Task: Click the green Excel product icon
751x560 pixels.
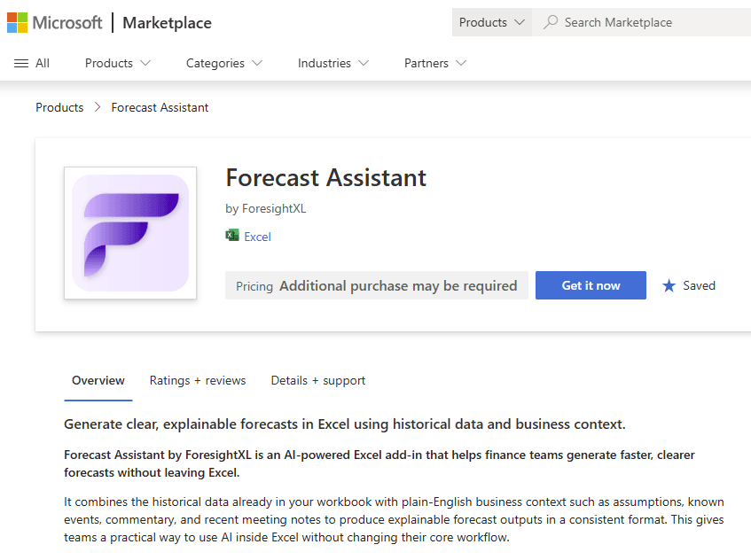Action: pyautogui.click(x=231, y=236)
